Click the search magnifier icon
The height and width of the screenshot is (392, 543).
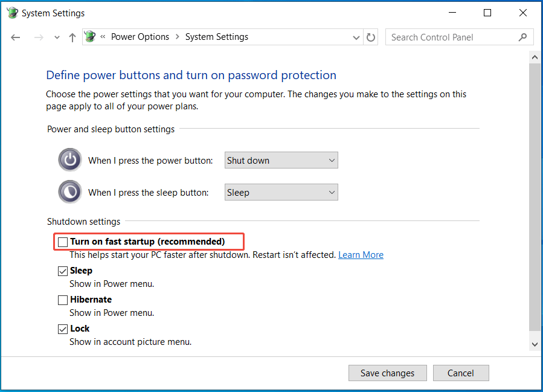(522, 37)
